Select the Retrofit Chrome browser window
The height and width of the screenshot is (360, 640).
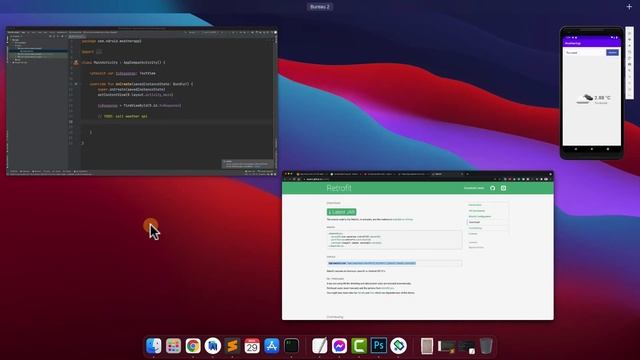click(x=418, y=245)
